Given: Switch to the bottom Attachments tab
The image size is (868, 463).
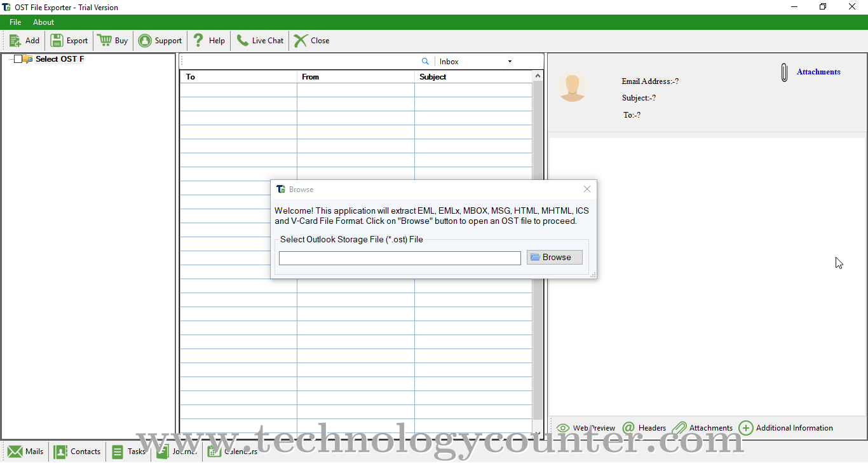Looking at the screenshot, I should (703, 428).
